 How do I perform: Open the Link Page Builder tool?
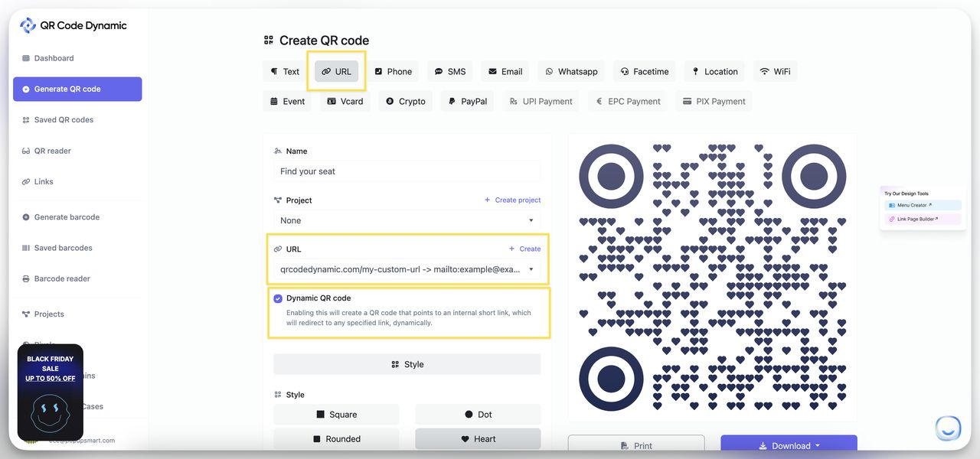click(923, 219)
